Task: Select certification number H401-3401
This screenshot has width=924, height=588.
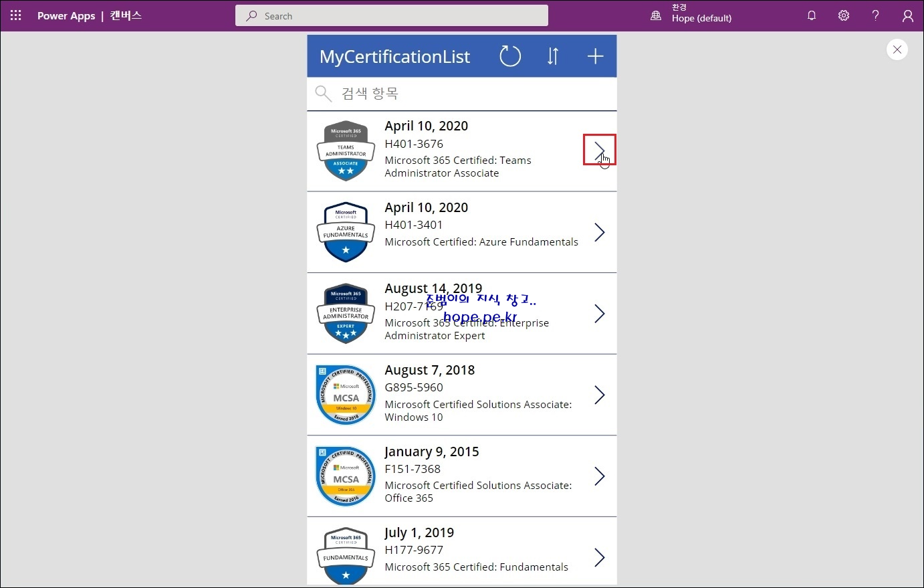Action: 414,225
